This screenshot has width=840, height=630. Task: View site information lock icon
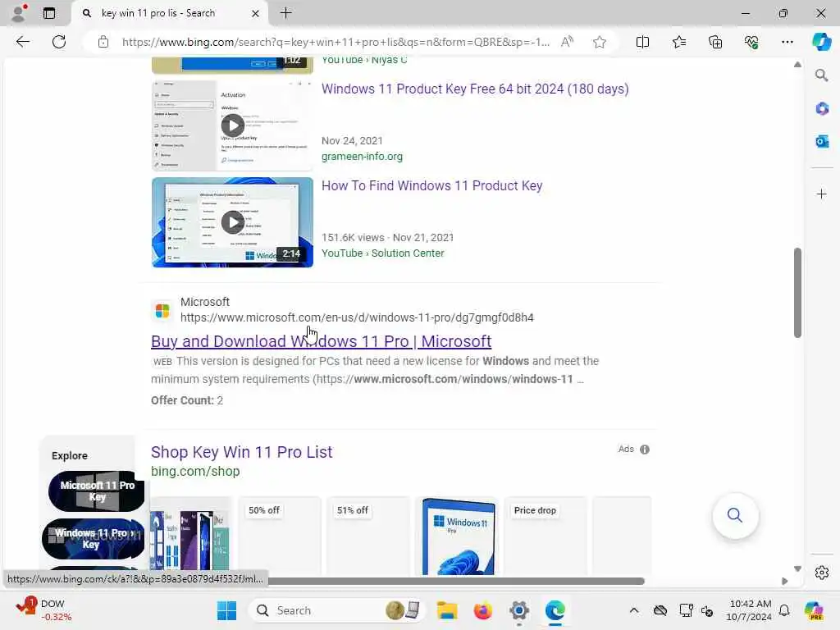click(x=103, y=42)
